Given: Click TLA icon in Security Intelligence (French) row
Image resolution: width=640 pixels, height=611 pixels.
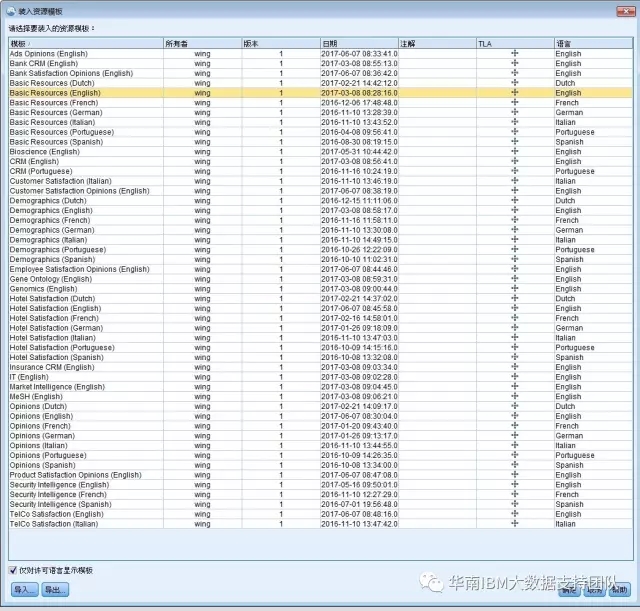Looking at the screenshot, I should click(x=515, y=494).
